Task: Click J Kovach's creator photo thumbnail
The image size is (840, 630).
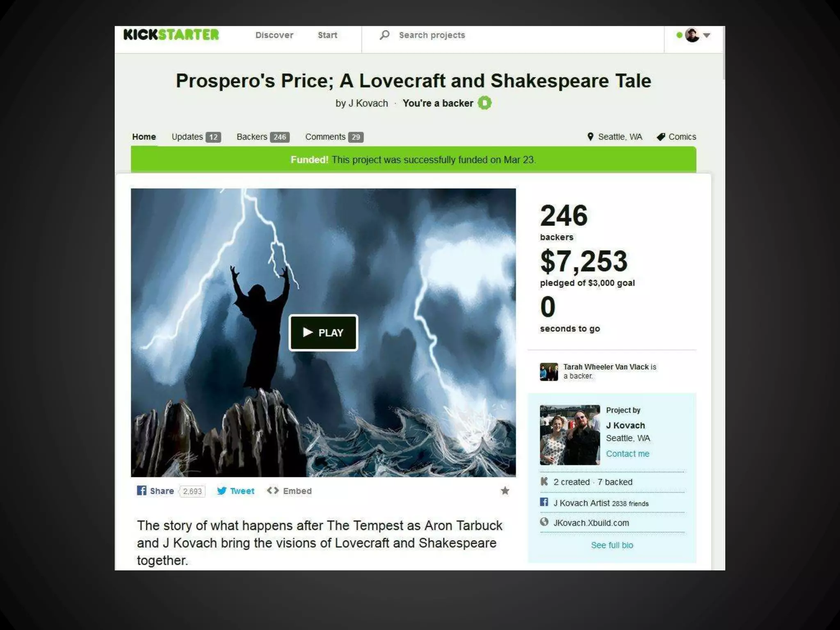Action: (x=570, y=435)
